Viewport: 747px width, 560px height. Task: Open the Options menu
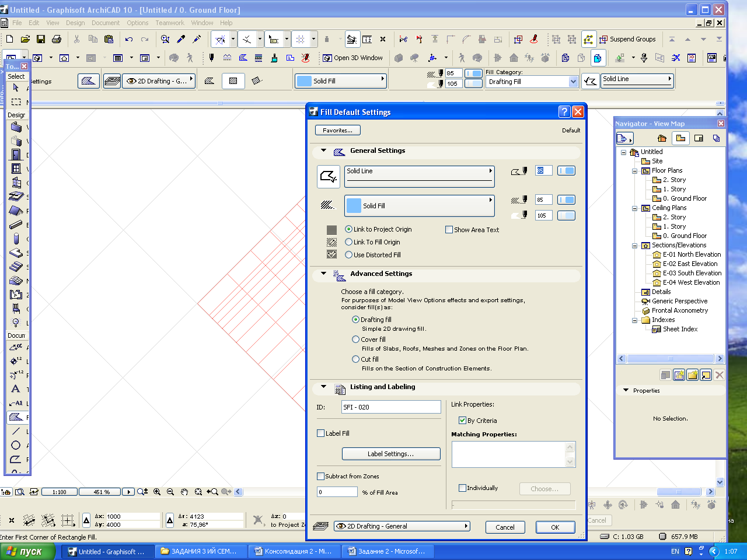tap(138, 23)
